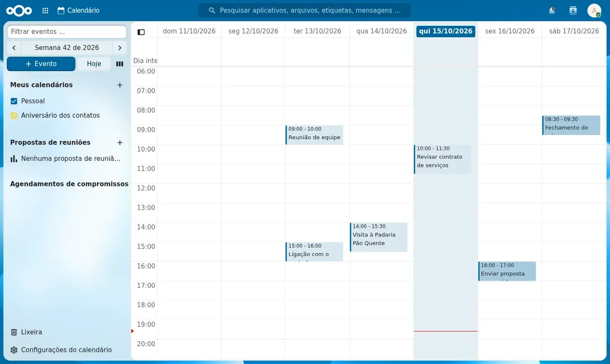Toggle the sidebar navigation icon

click(141, 31)
